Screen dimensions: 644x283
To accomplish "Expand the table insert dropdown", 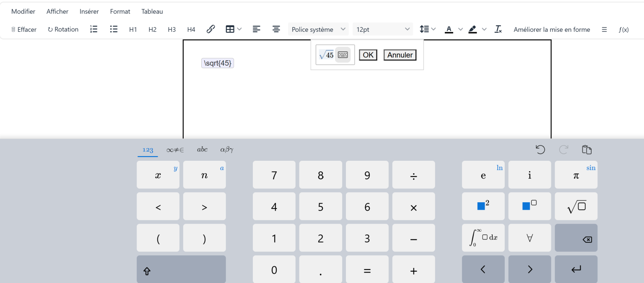I will (239, 29).
